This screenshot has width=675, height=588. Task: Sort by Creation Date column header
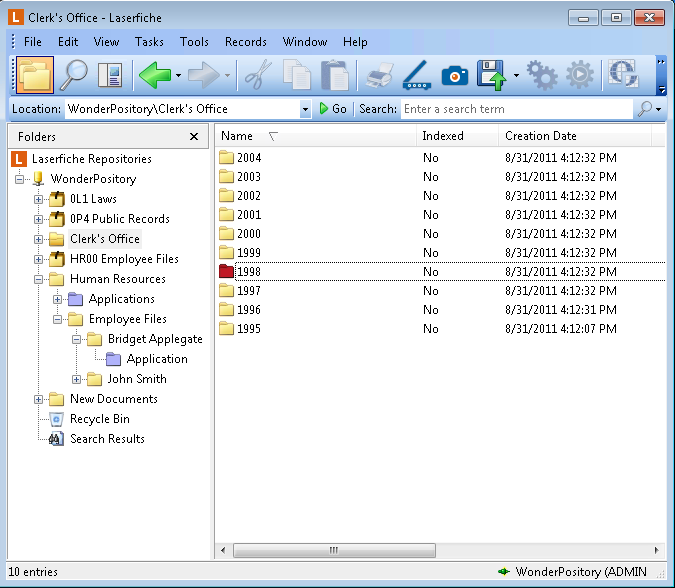tap(575, 136)
